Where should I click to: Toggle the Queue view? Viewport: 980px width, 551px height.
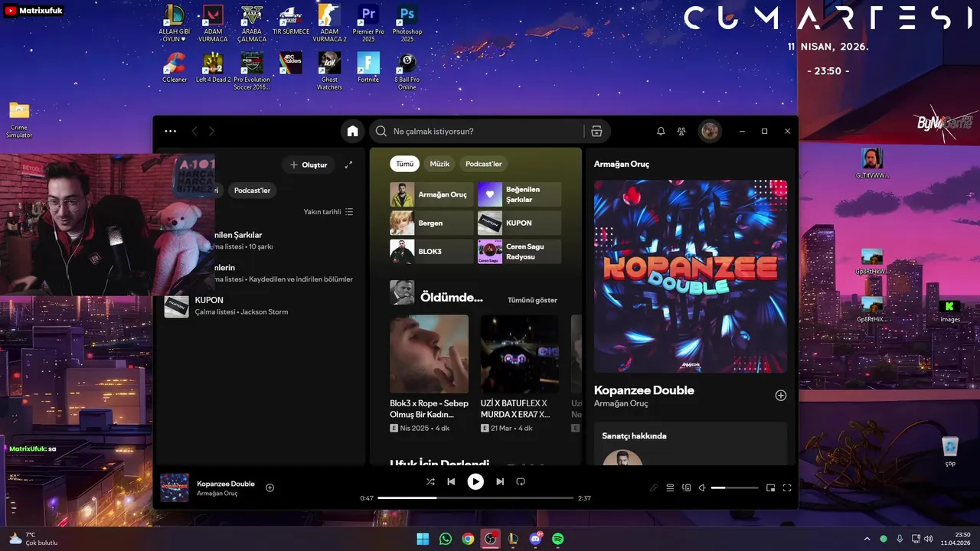click(x=670, y=487)
